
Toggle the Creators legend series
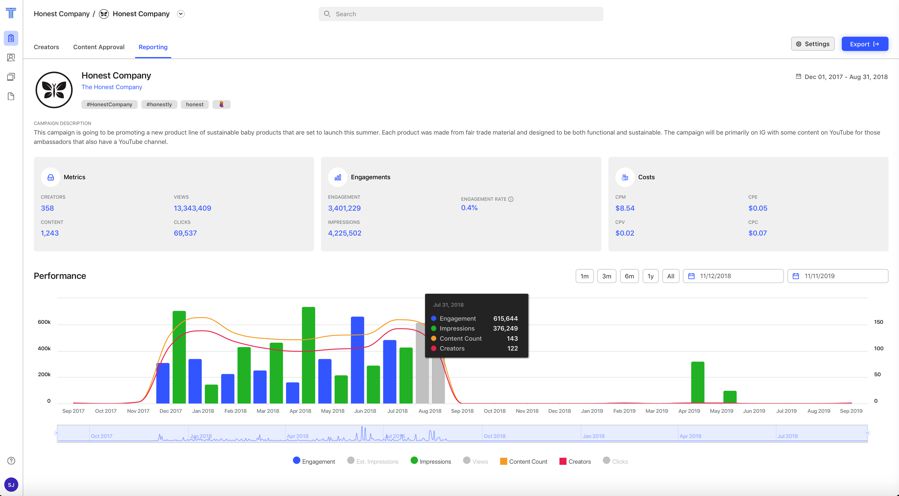coord(575,461)
